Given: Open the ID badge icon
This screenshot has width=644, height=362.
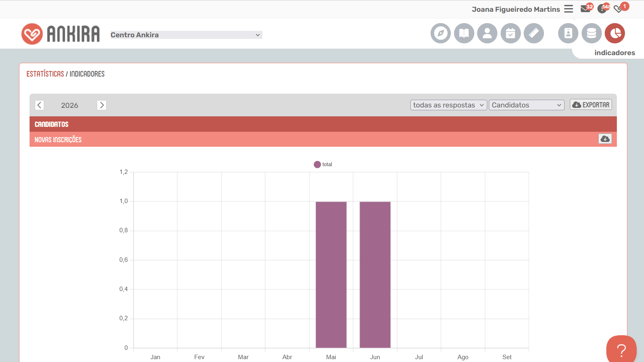Looking at the screenshot, I should [568, 33].
